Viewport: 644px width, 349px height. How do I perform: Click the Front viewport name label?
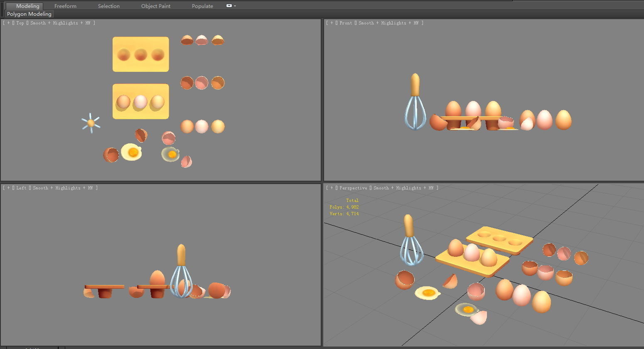pos(346,23)
